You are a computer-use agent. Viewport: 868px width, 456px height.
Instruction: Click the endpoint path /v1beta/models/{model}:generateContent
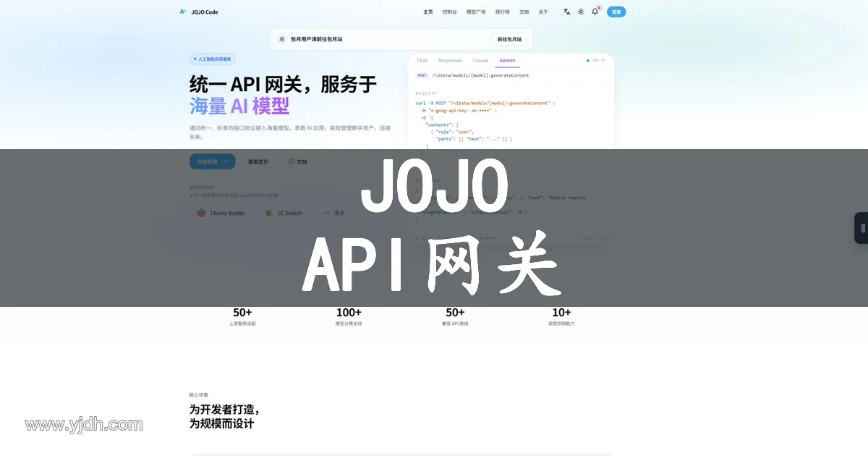click(480, 75)
